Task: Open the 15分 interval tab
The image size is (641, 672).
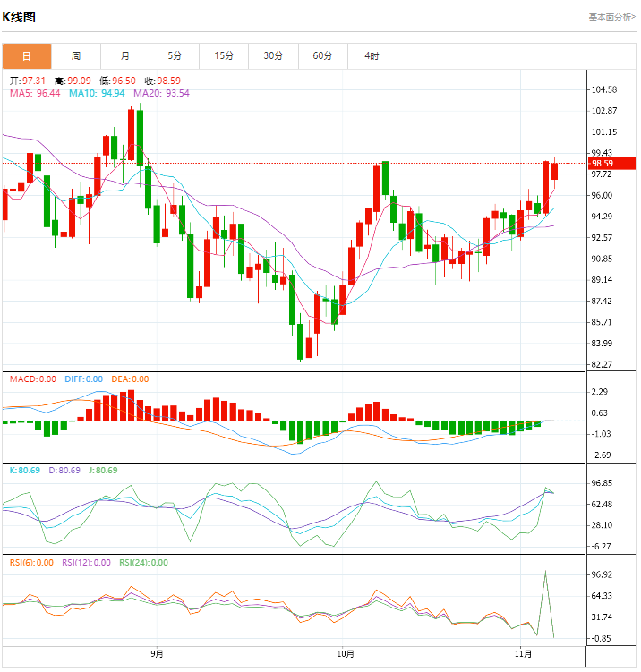Action: 224,56
